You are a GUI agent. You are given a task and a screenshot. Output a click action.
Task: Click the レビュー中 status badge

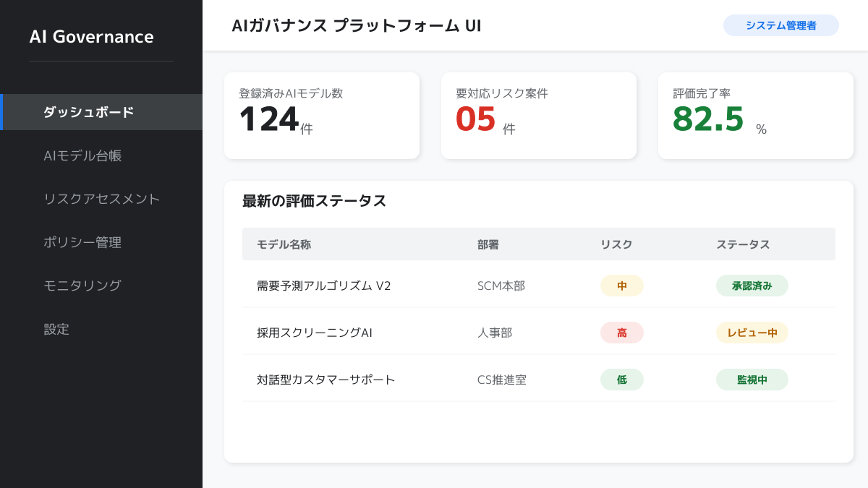click(752, 333)
